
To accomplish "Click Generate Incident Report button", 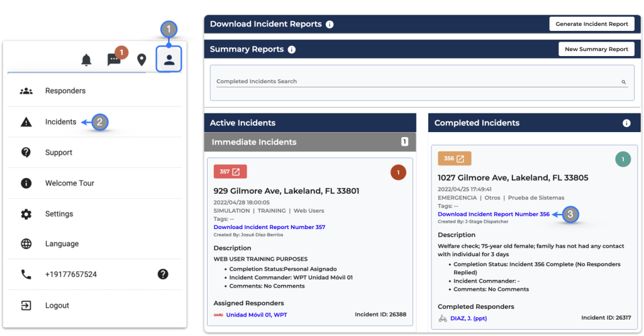I will coord(591,24).
